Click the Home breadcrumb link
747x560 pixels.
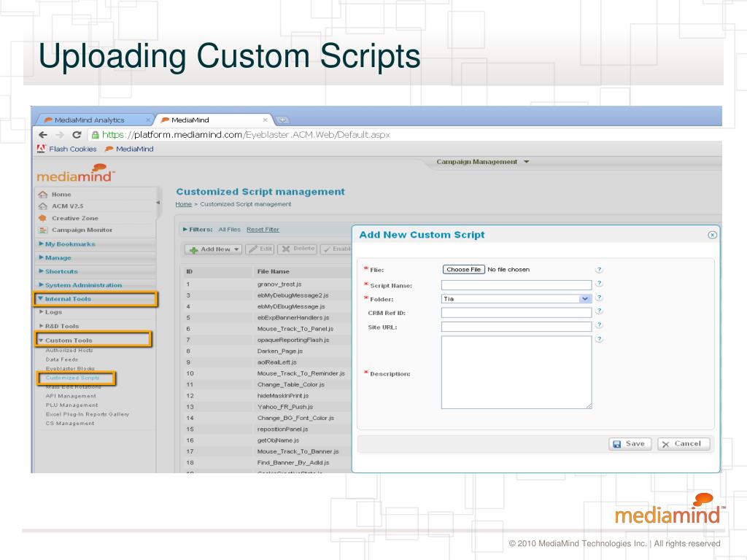183,204
